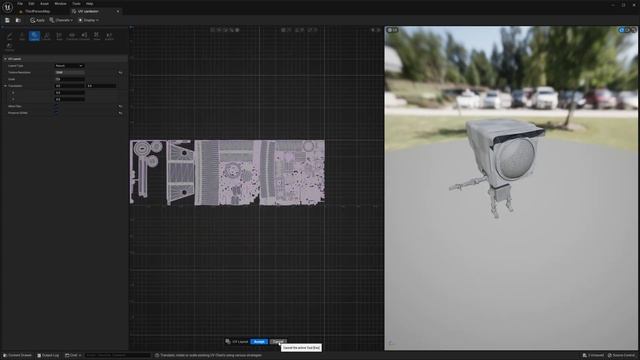Viewport: 640px width, 360px height.
Task: Click the Texture Resolution field
Action: click(x=69, y=73)
